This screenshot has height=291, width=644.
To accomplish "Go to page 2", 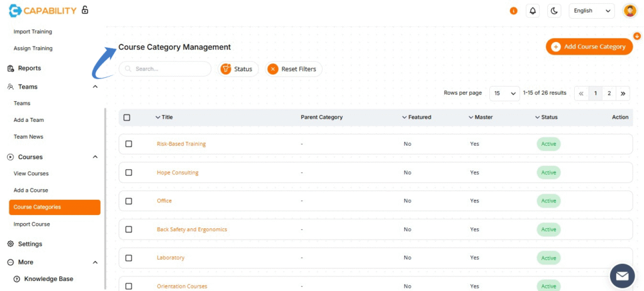I will click(609, 94).
